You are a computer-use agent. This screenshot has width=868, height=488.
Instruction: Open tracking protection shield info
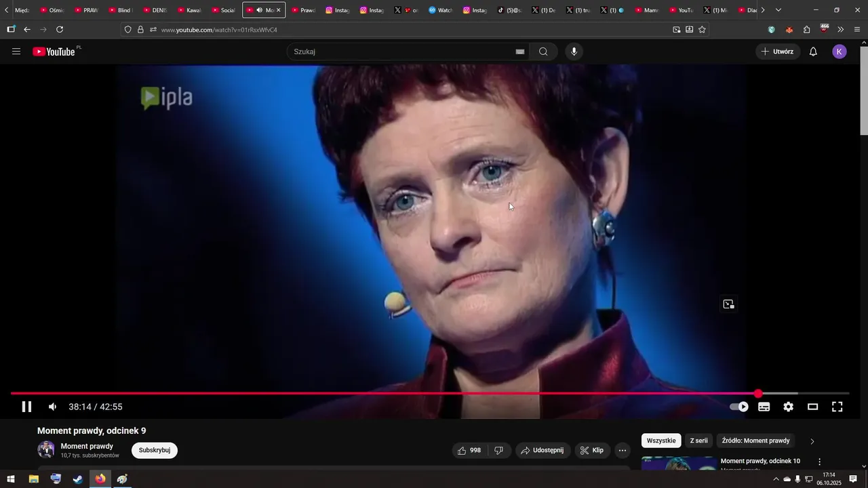(127, 30)
